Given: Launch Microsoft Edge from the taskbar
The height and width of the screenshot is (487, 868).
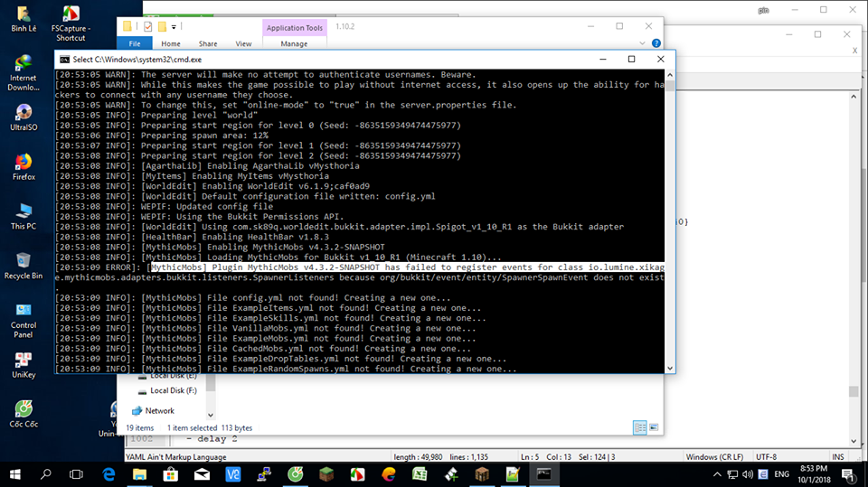Looking at the screenshot, I should [108, 474].
